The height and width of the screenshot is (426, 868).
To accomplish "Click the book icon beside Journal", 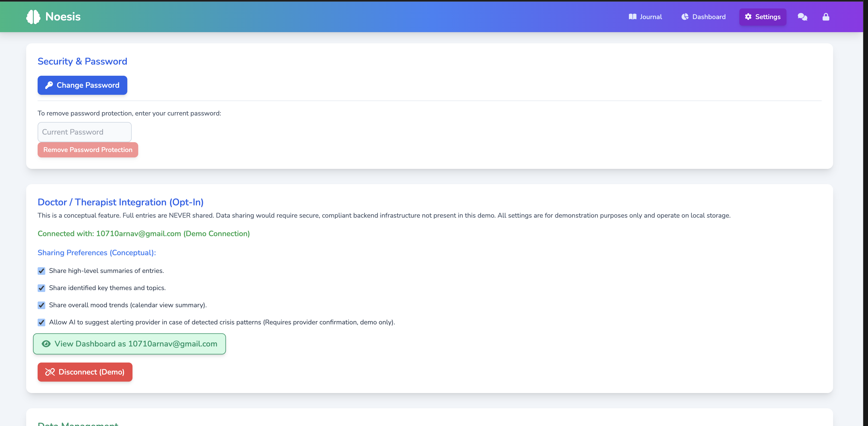I will click(x=632, y=17).
